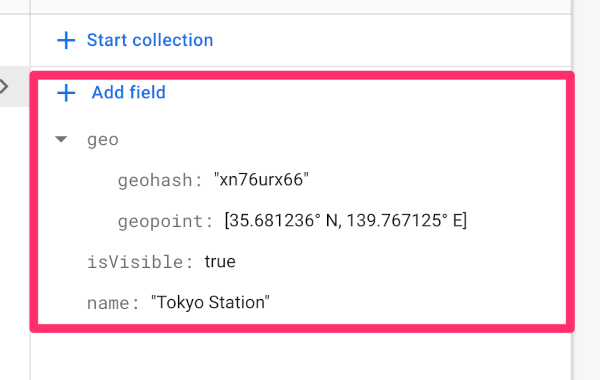
Task: Select the longitude 139.767125° E text
Action: click(404, 220)
